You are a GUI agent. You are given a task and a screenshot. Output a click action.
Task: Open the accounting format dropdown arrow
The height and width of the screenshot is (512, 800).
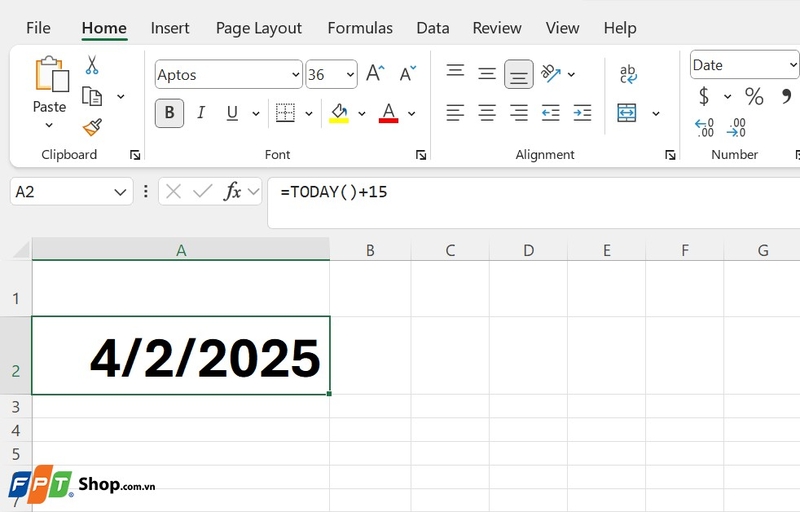click(x=728, y=96)
